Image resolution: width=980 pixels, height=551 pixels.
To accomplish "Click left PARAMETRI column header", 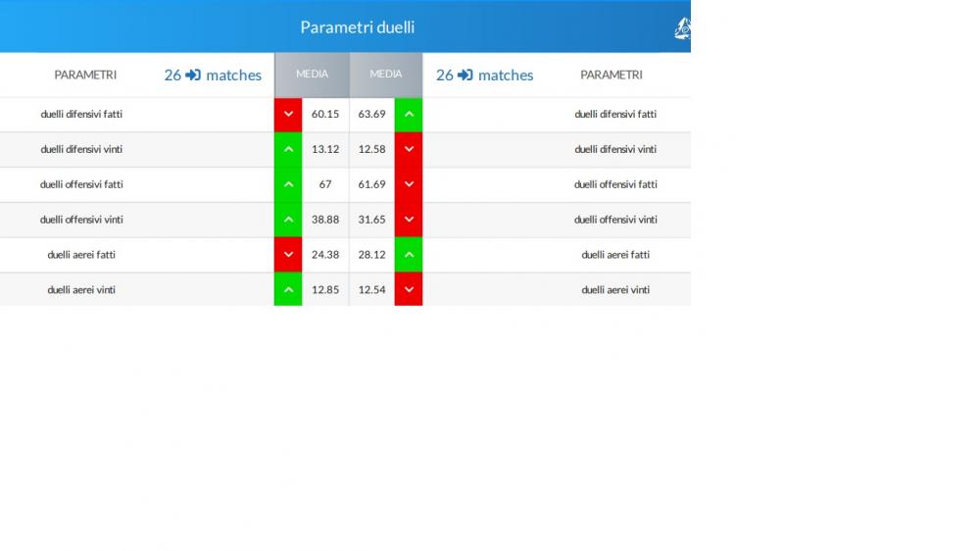I will pyautogui.click(x=85, y=75).
